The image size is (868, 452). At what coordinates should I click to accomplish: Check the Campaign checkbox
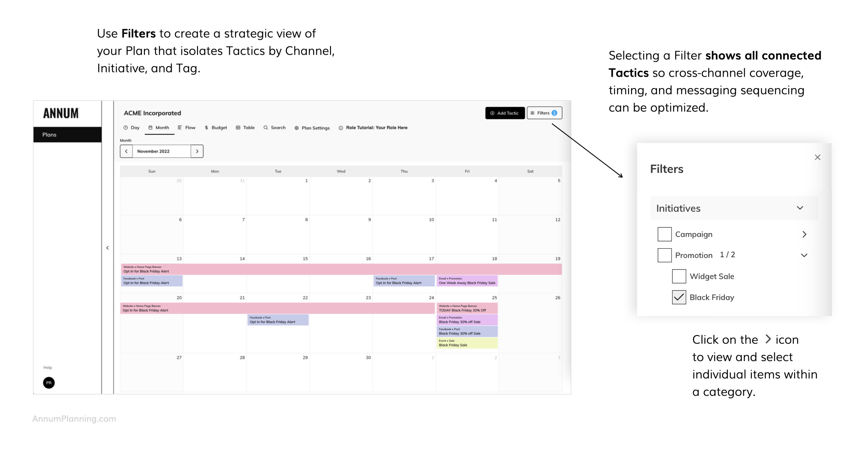pos(665,234)
